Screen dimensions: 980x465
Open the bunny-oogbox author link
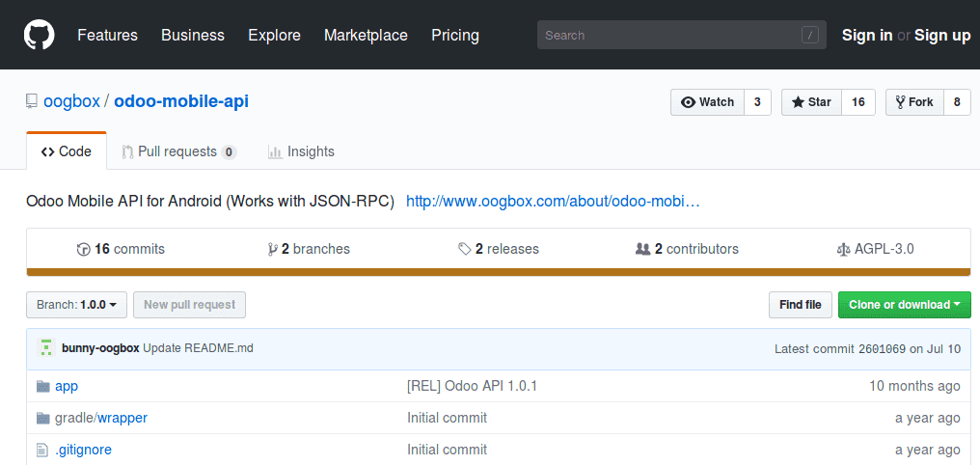coord(100,348)
